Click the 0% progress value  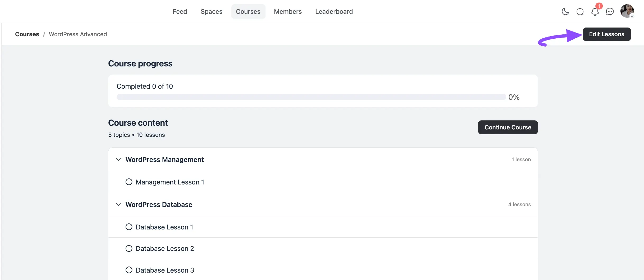514,97
